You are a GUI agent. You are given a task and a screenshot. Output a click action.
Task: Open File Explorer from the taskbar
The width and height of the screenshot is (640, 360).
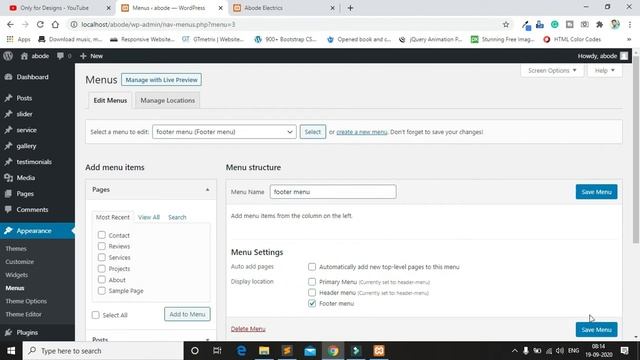point(264,351)
